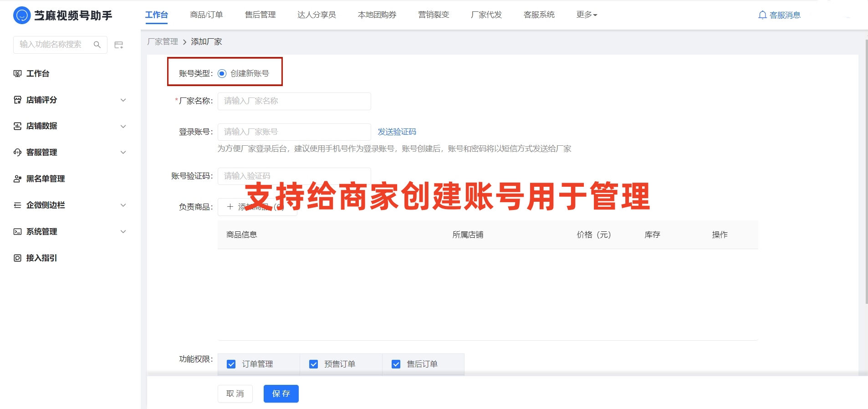Open the 厂家代发 top menu
868x409 pixels.
click(486, 15)
